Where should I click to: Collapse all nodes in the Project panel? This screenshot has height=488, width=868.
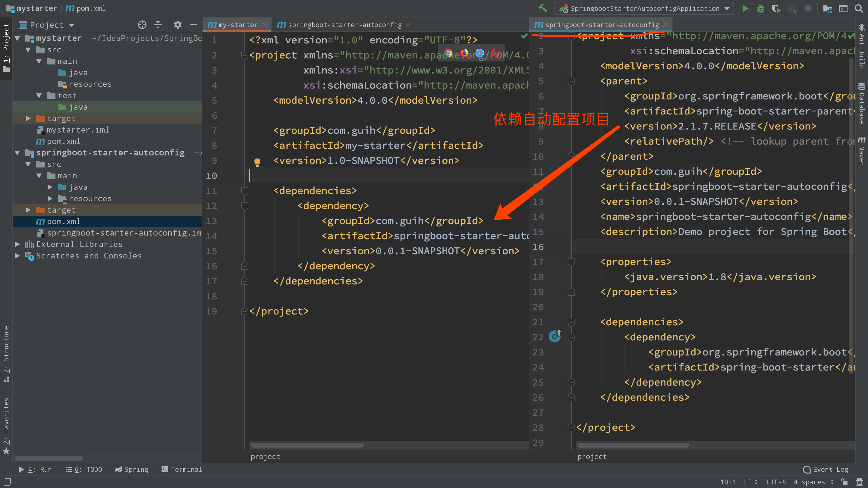point(158,25)
